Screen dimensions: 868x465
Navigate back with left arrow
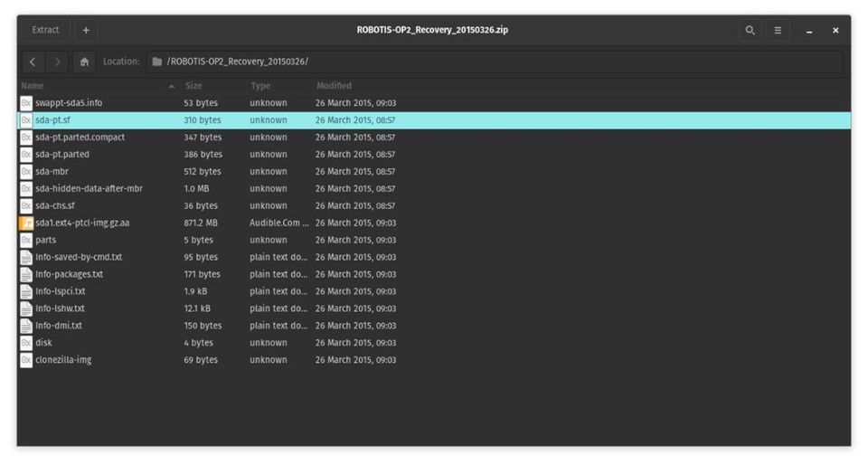33,62
